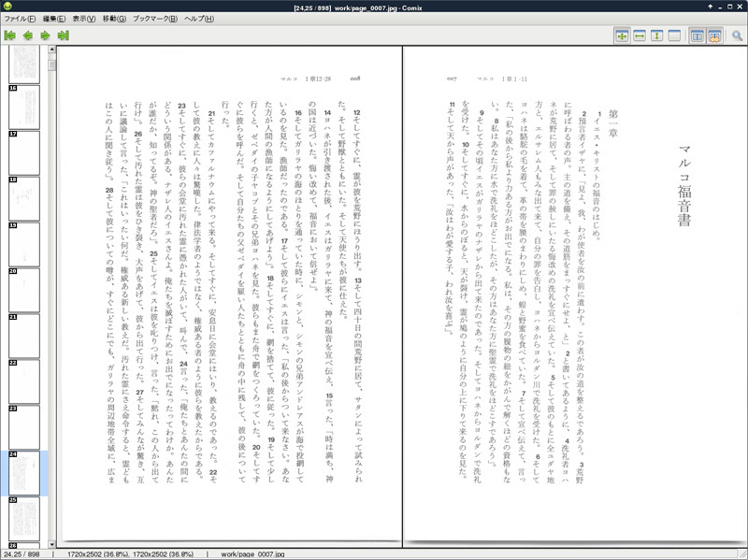This screenshot has height=560, width=748.
Task: Enable best fit zoom mode
Action: click(x=622, y=36)
